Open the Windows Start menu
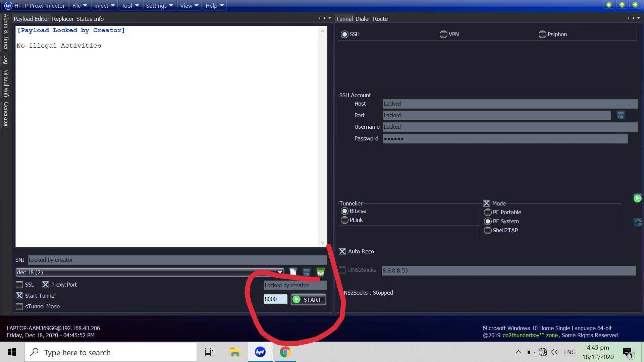Screen dimensions: 644x362 pyautogui.click(x=12, y=352)
